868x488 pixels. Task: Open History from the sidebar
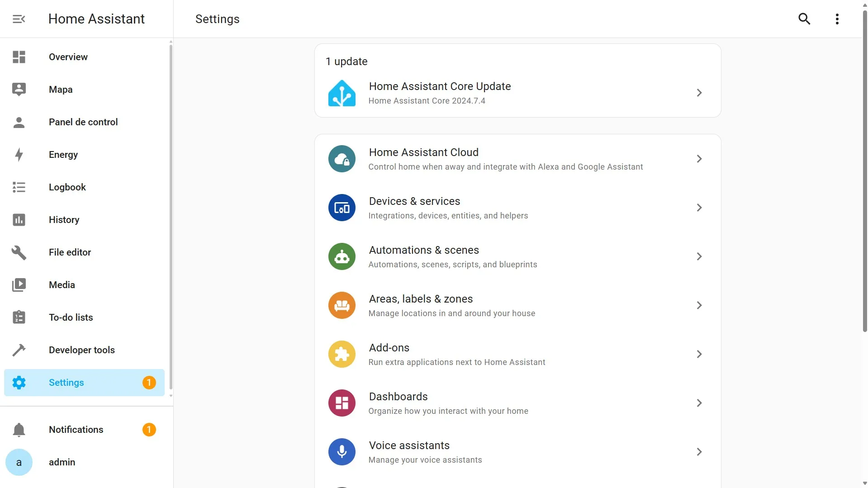click(84, 220)
